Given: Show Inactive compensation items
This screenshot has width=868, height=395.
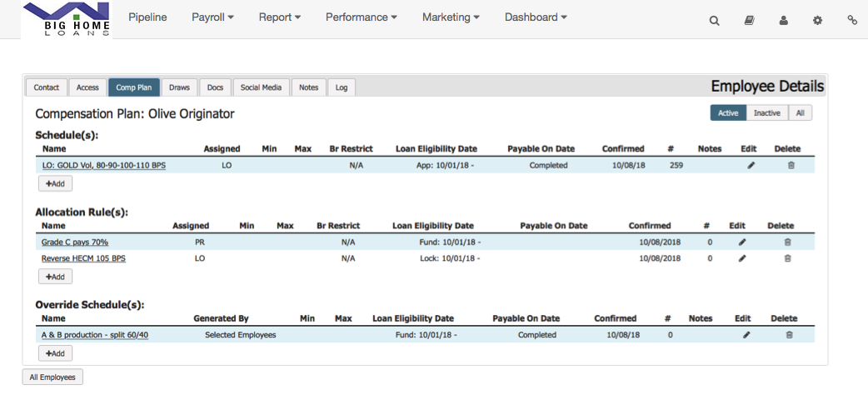Looking at the screenshot, I should coord(766,113).
